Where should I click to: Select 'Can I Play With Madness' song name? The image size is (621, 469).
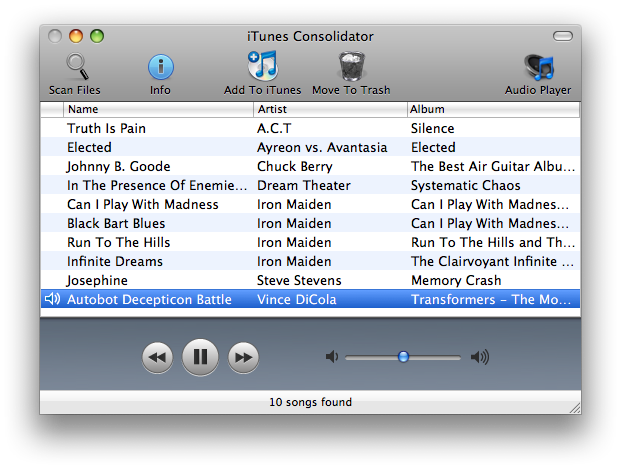(x=143, y=204)
